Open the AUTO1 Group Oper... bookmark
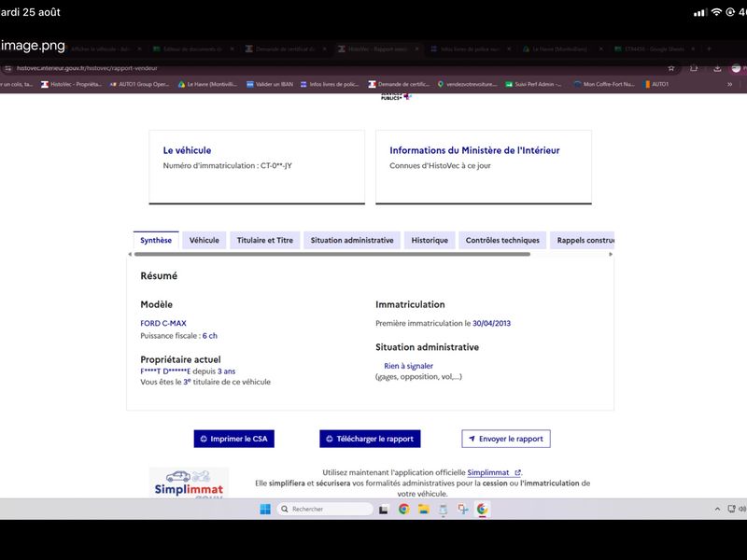 tap(139, 84)
